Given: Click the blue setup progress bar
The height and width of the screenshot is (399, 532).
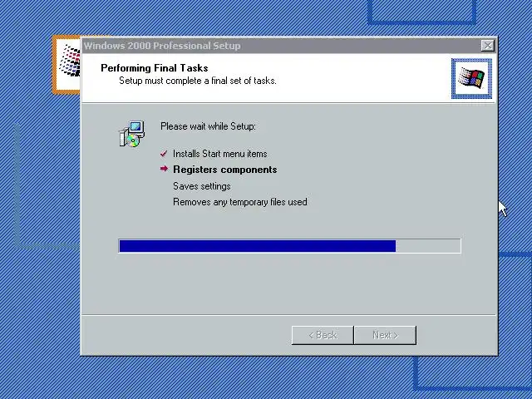Looking at the screenshot, I should [290, 246].
